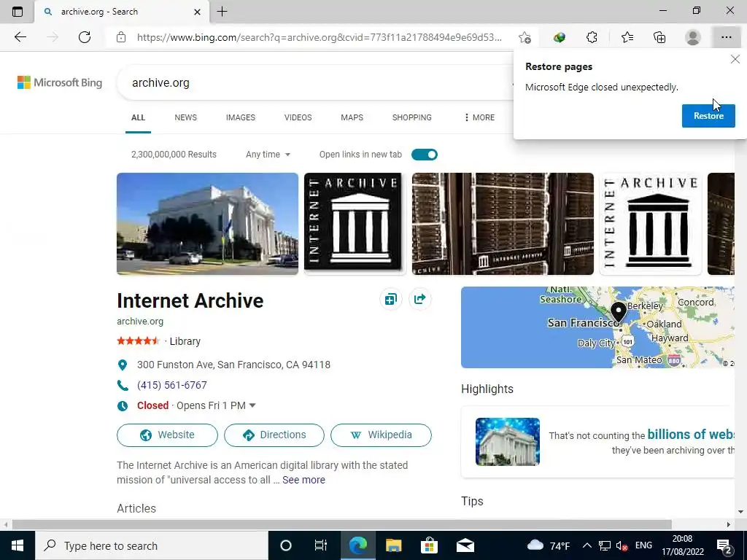Open the Internet Archive building photo

207,224
